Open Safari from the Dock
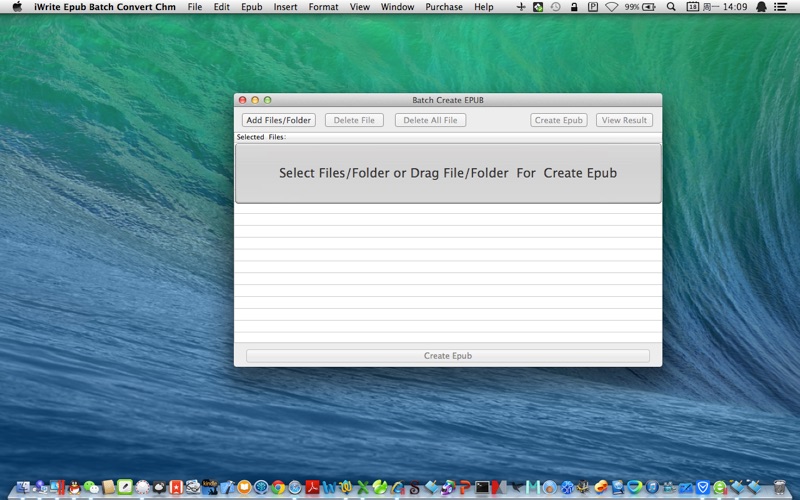This screenshot has height=500, width=800. pyautogui.click(x=295, y=487)
